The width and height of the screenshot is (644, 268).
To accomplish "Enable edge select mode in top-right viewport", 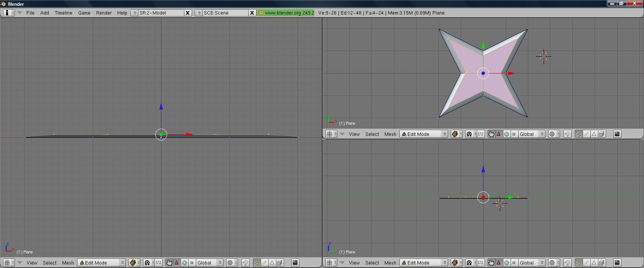I will [x=586, y=134].
